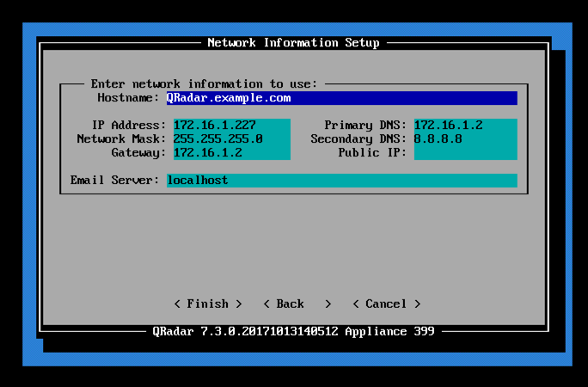Select the empty Public IP field

click(466, 153)
